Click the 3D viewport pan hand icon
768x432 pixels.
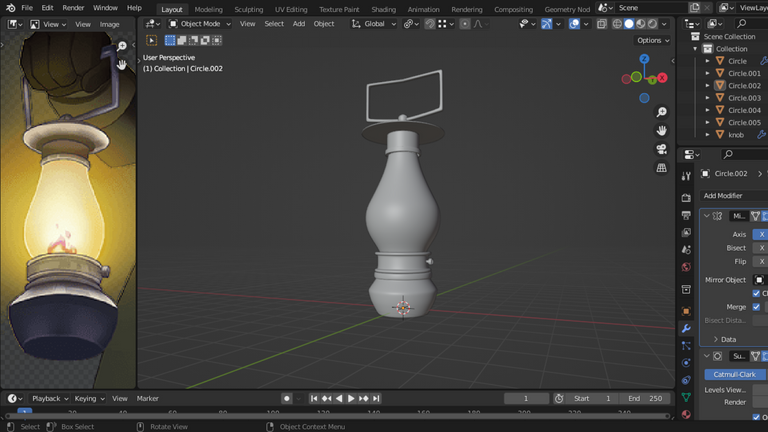click(x=661, y=130)
